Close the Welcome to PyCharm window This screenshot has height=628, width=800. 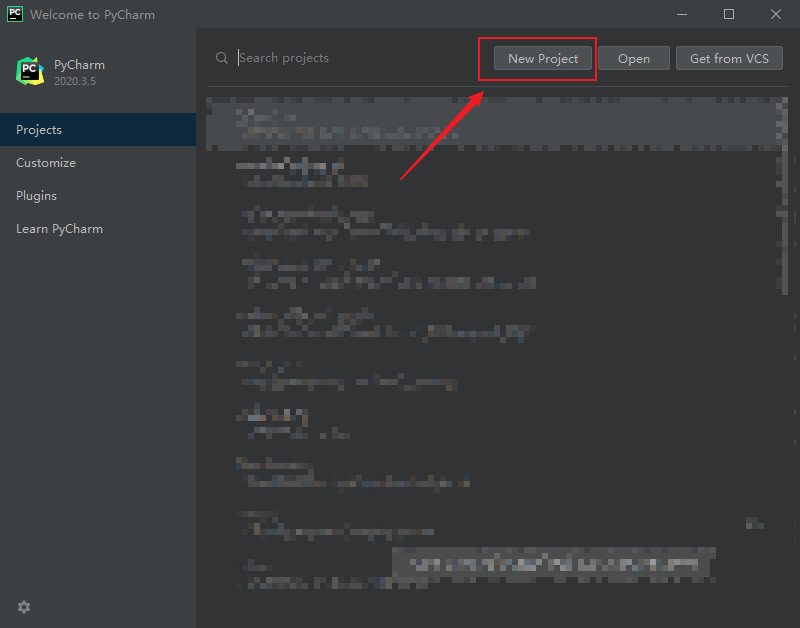(x=776, y=14)
